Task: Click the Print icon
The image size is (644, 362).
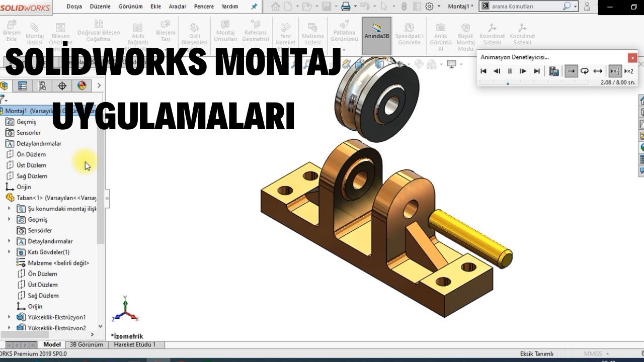Action: pos(346,7)
